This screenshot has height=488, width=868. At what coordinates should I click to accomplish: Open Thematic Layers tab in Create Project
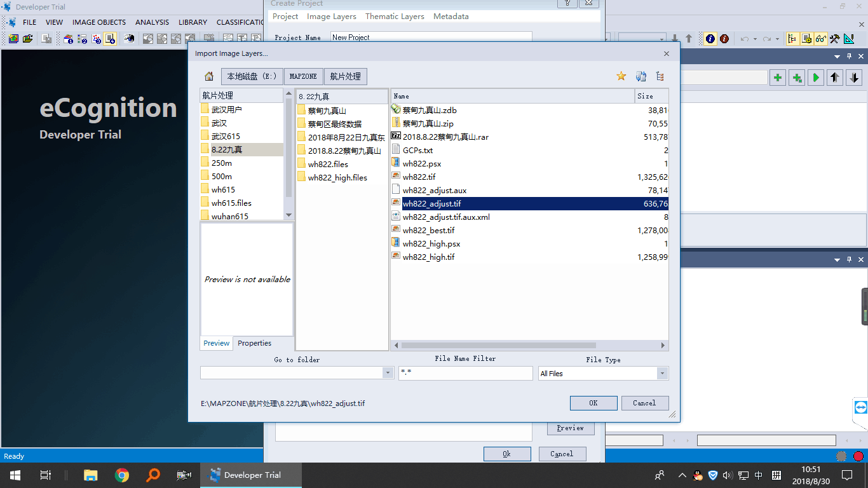(x=395, y=17)
